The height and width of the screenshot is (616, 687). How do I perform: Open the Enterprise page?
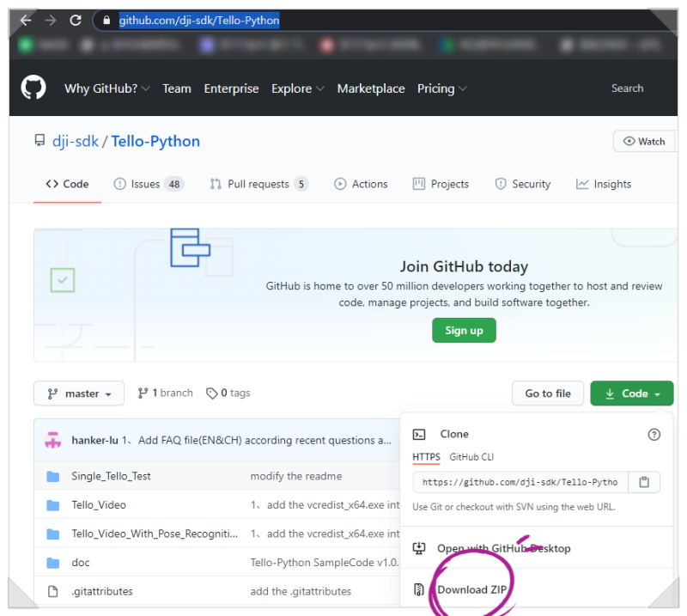point(231,88)
